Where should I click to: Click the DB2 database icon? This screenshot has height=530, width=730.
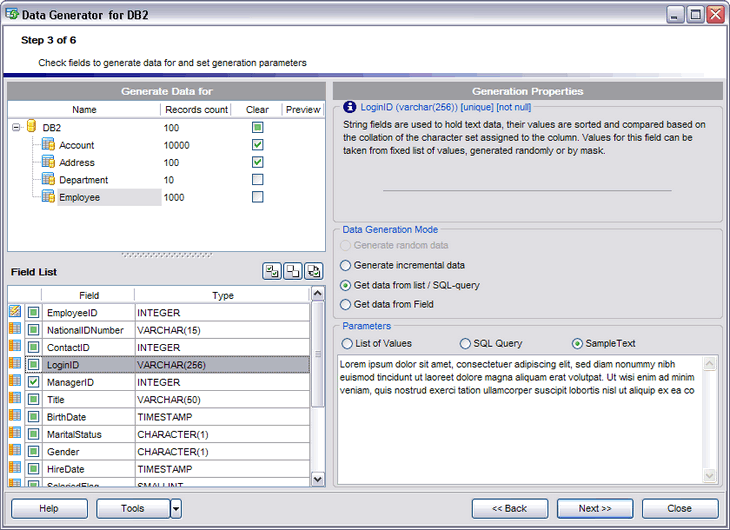(31, 127)
